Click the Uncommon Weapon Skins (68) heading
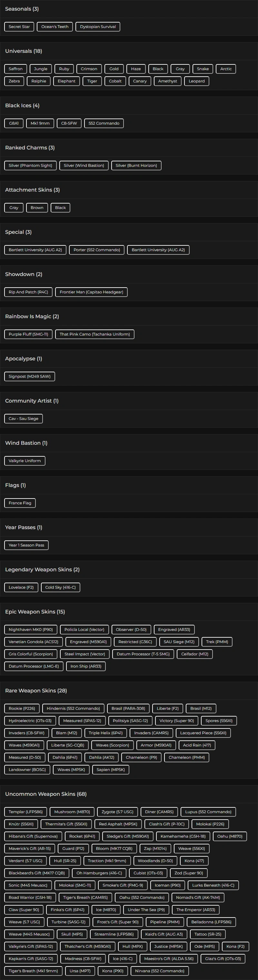The image size is (258, 980). tap(46, 794)
